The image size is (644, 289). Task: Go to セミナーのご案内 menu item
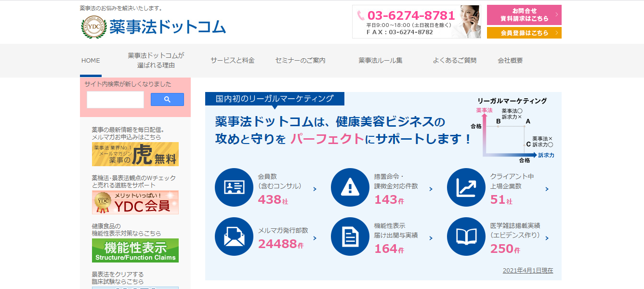point(300,61)
